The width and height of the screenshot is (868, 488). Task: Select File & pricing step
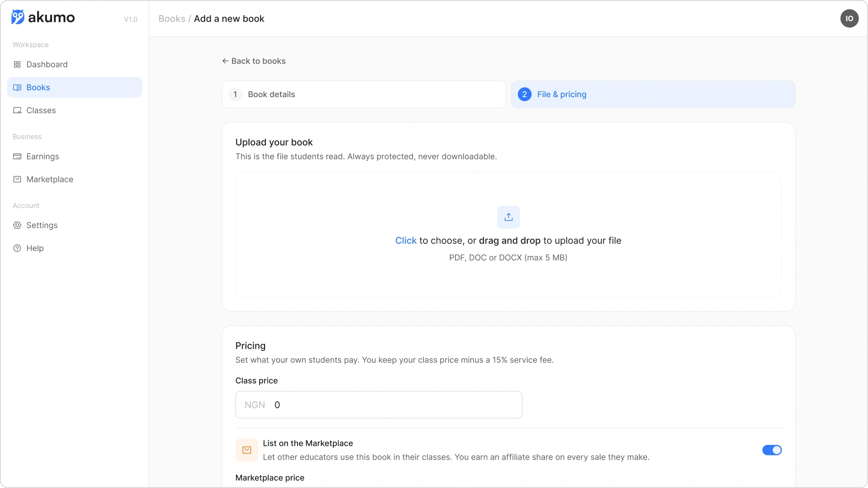point(653,94)
